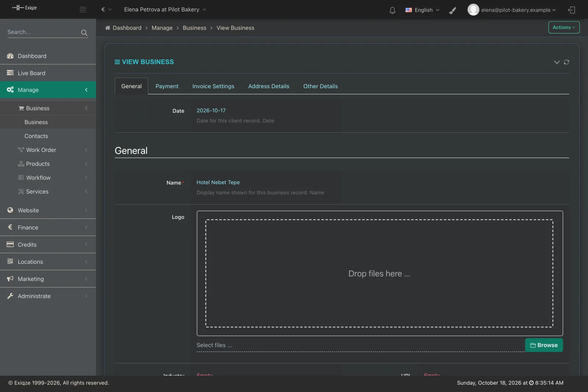Collapse the Manage sidebar section
Viewport: 588px width, 392px height.
[48, 90]
